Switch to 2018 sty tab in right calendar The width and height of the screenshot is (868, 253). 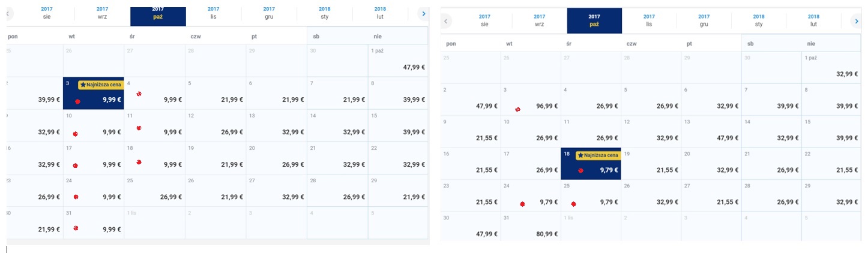coord(759,20)
